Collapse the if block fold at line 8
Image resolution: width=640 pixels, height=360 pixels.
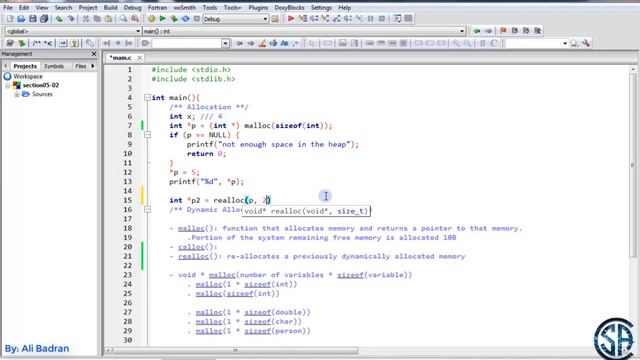click(147, 135)
